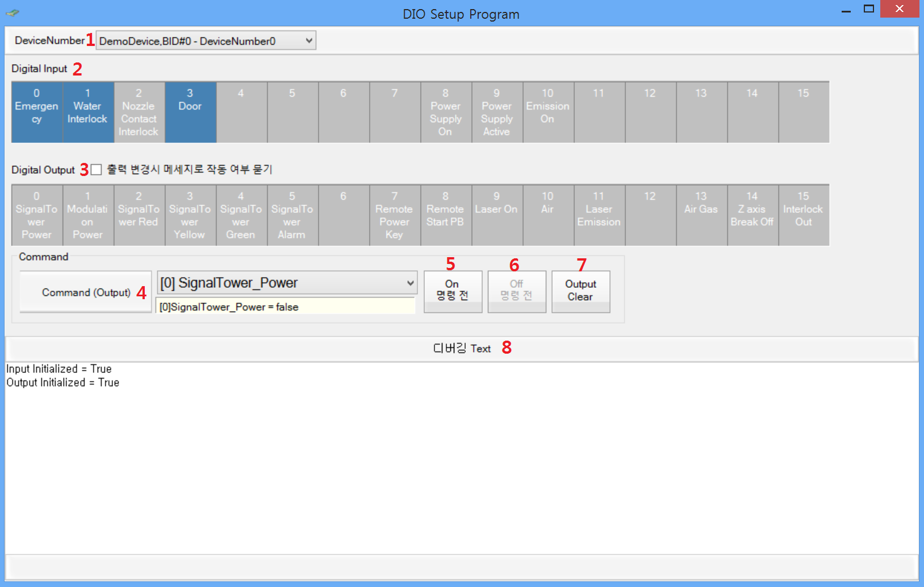Toggle output 7 Remote Power Key

[395, 215]
